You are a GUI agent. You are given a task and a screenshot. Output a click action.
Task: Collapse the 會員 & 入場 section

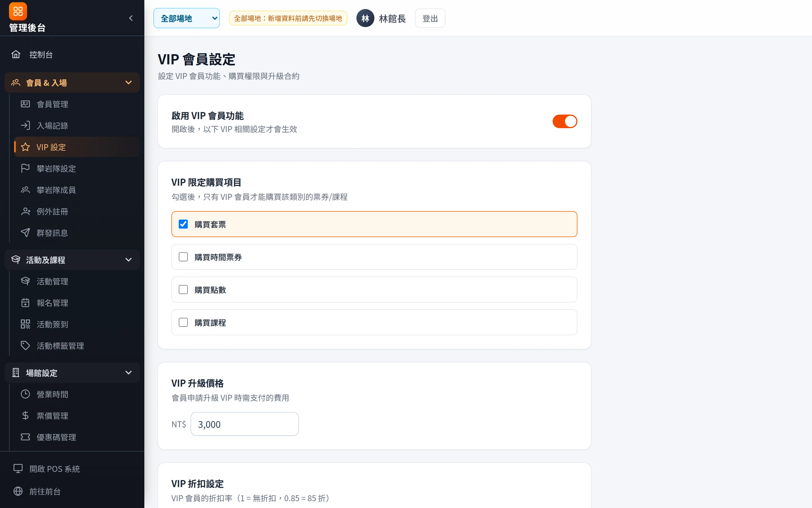[x=72, y=83]
